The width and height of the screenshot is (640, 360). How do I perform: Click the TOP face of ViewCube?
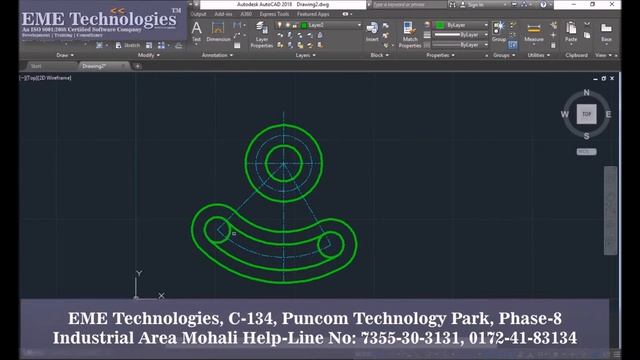click(x=587, y=114)
